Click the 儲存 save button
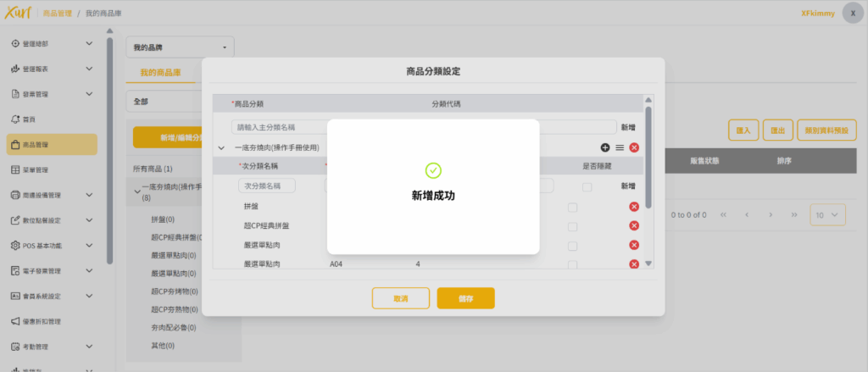Viewport: 868px width, 372px height. pyautogui.click(x=465, y=298)
